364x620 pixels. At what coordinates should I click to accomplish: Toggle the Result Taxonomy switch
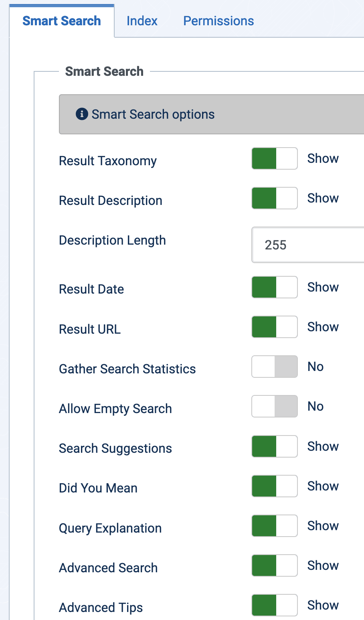coord(275,158)
